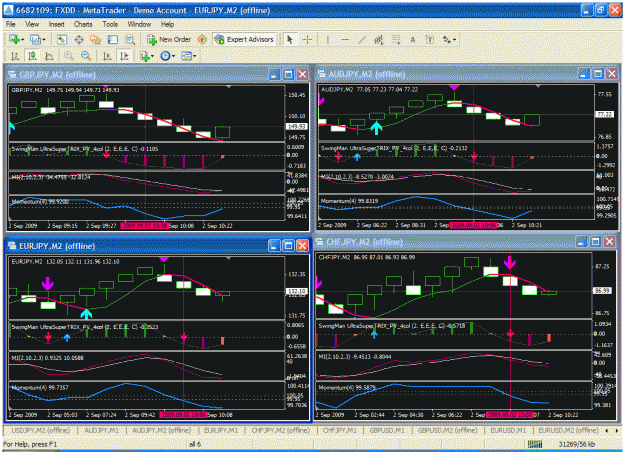Open the New Chart dropdown arrow
The width and height of the screenshot is (625, 452).
coord(22,40)
